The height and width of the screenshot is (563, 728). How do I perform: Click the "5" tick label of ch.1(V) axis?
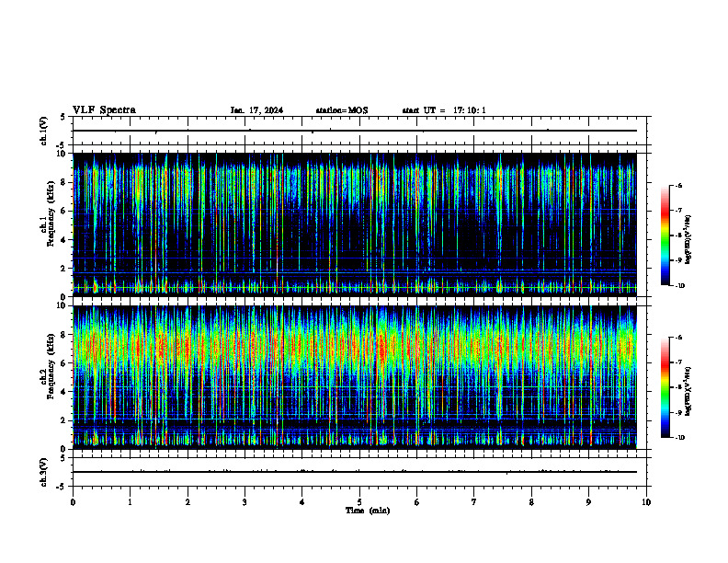pyautogui.click(x=64, y=117)
